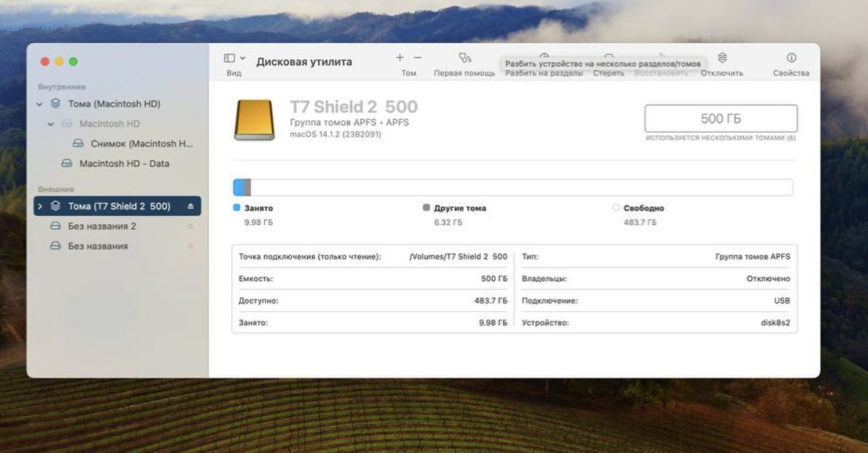Click the 500 ГБ capacity box

(x=721, y=119)
